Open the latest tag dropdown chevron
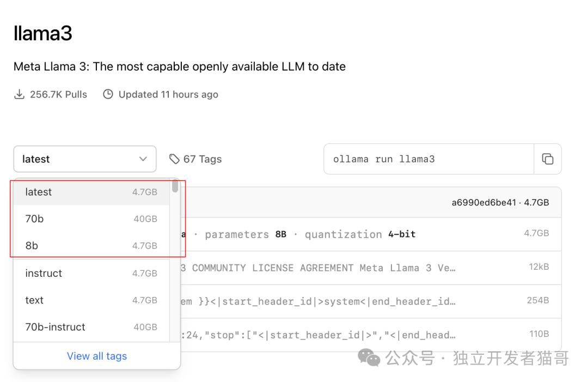 (143, 159)
